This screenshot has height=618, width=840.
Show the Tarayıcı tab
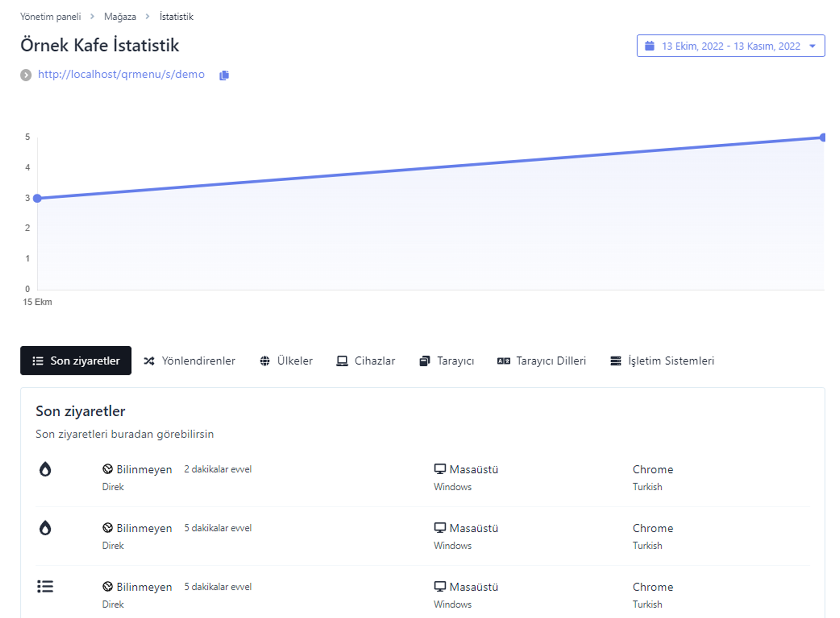(447, 361)
